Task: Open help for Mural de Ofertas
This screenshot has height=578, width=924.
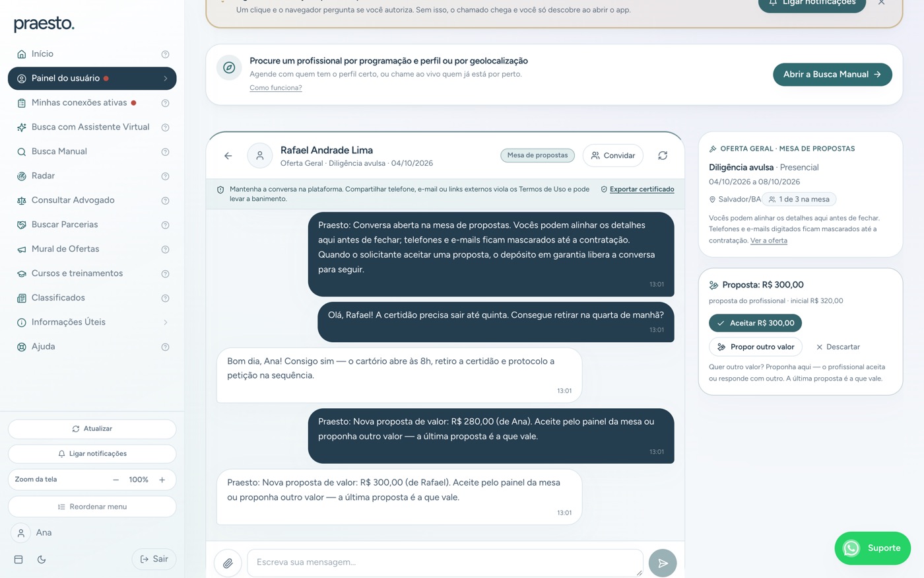Action: coord(166,250)
